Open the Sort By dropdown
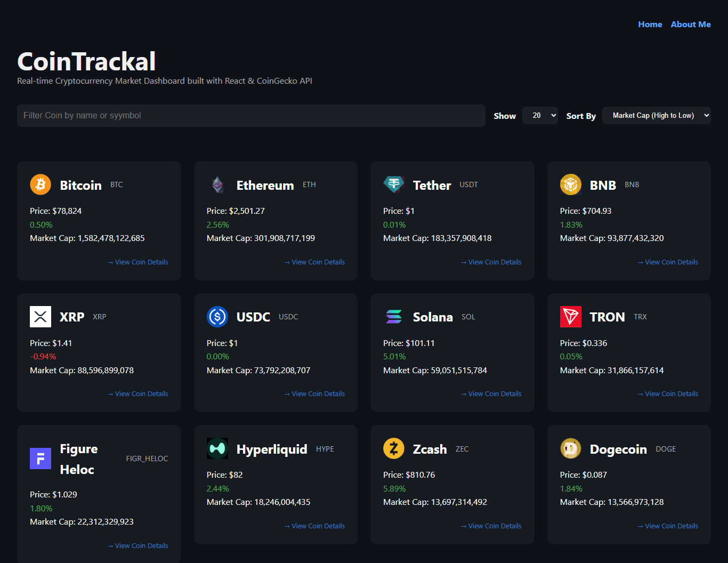 tap(657, 116)
